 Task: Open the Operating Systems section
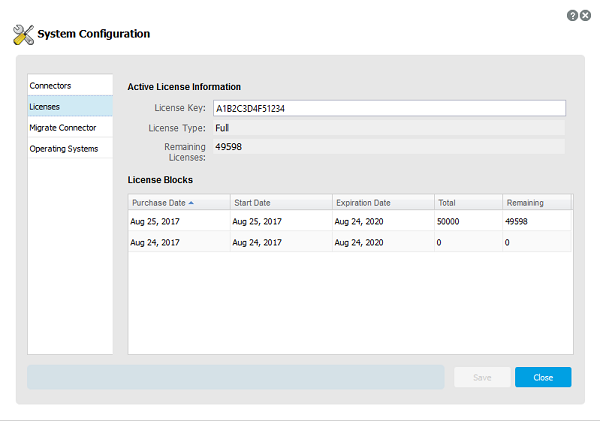tap(70, 148)
